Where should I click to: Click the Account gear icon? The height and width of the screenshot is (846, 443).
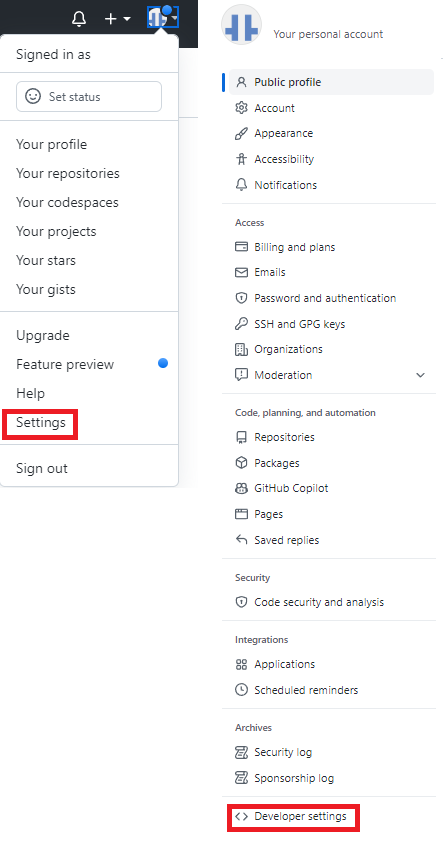pyautogui.click(x=241, y=108)
